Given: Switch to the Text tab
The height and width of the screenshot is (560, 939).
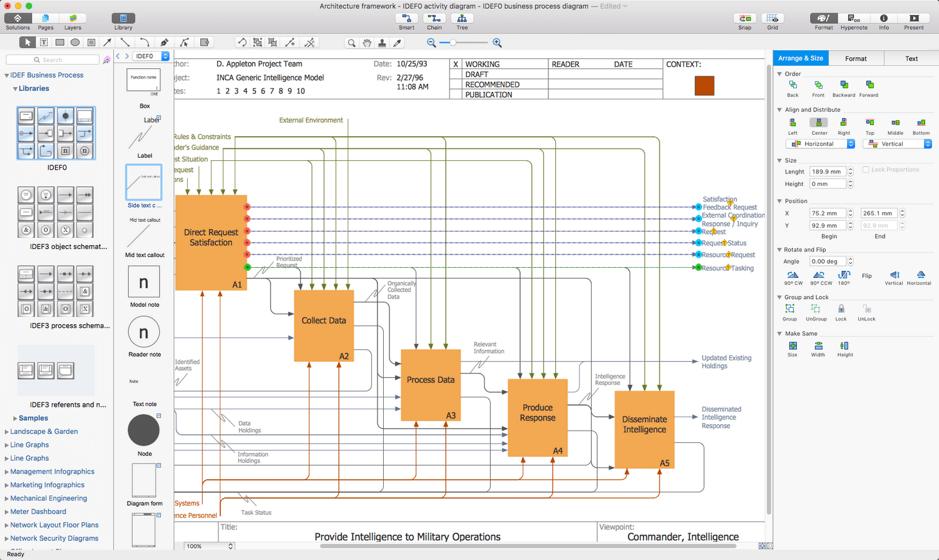Looking at the screenshot, I should pos(911,58).
